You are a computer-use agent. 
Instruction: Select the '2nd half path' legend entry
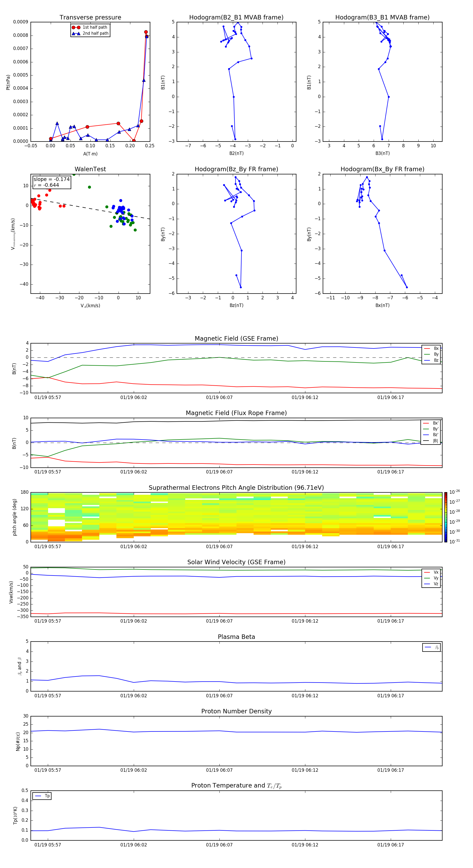[90, 33]
